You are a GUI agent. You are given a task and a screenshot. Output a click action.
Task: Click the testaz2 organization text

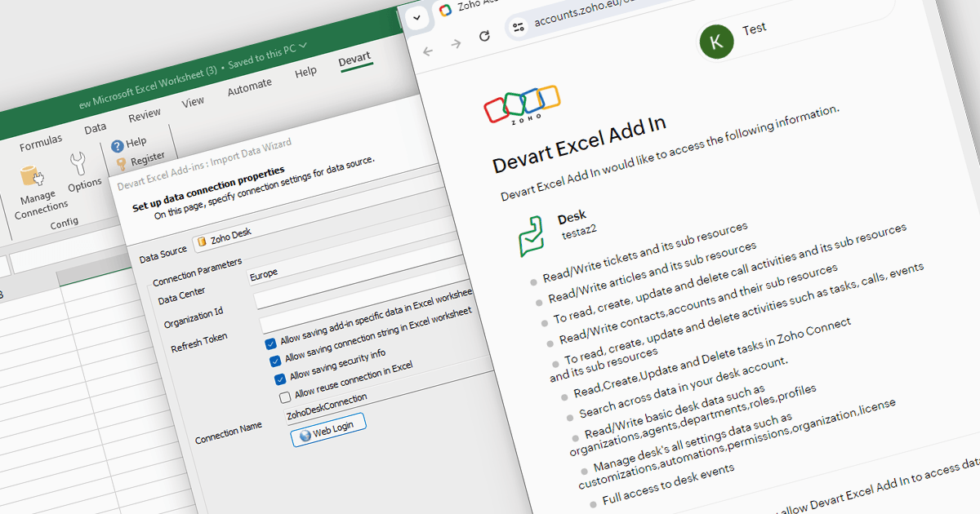point(579,233)
